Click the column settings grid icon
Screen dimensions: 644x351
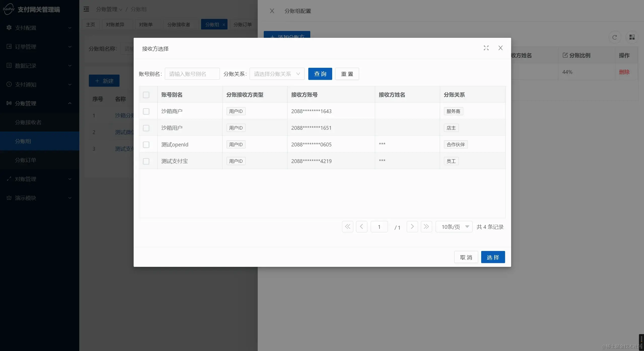[631, 37]
